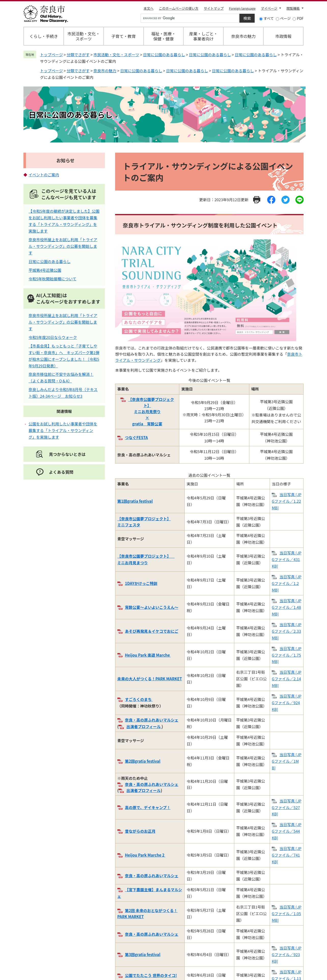Select 青空マッサージ text dated 令和4年7月23日
This screenshot has width=327, height=980.
point(131,539)
